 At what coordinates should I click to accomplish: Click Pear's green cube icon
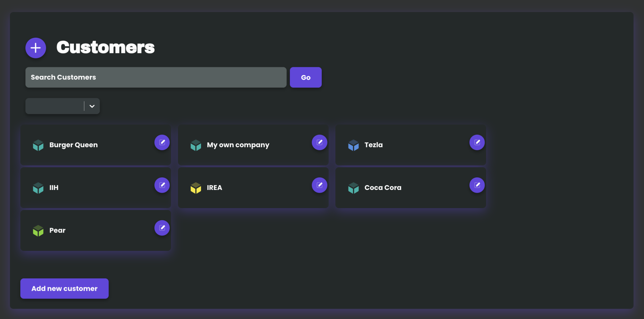click(x=38, y=230)
